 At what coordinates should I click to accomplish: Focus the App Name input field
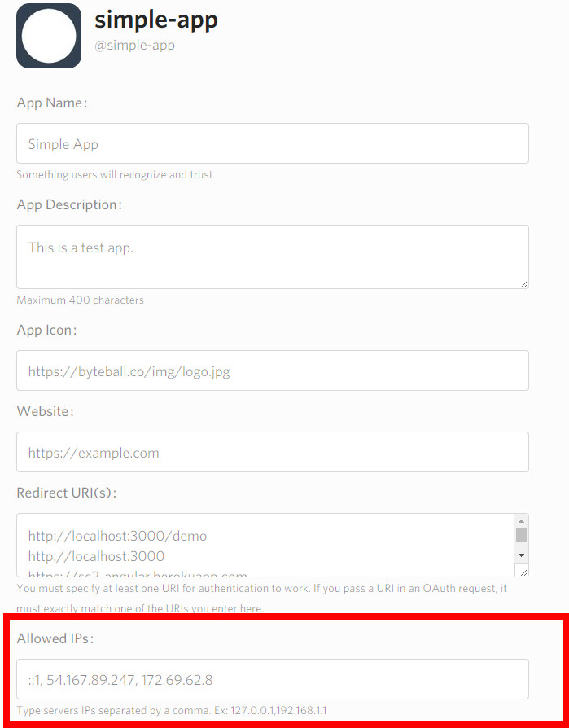point(273,143)
